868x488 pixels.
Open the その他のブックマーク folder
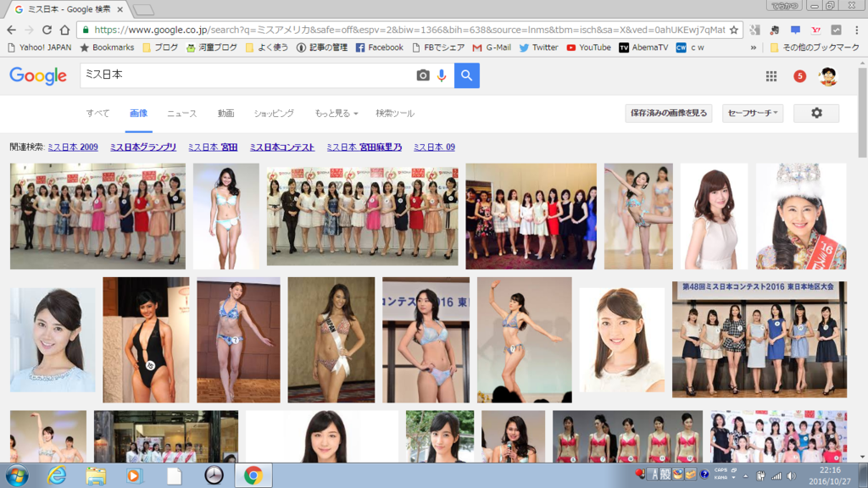(815, 47)
